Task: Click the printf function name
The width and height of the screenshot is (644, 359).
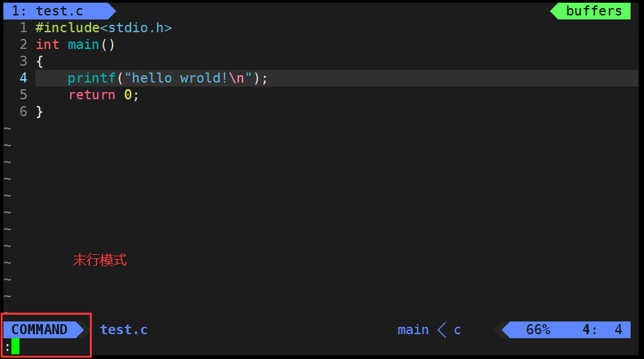Action: (92, 78)
